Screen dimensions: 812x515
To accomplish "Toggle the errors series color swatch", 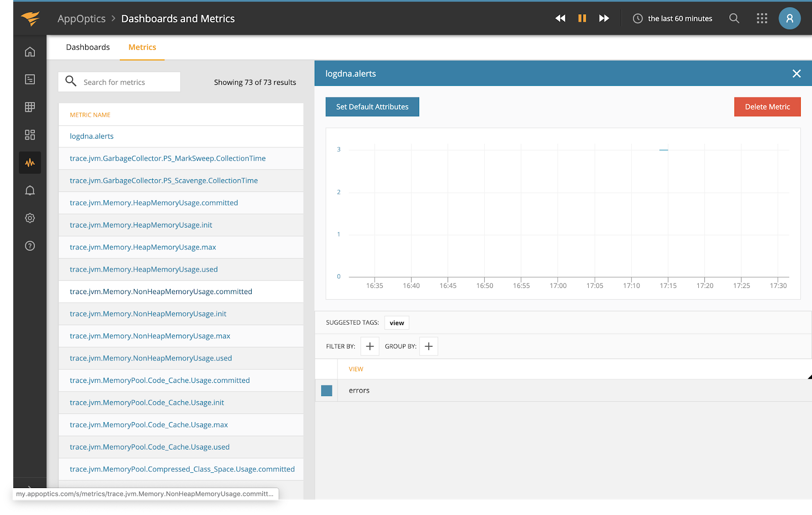I will (x=327, y=391).
